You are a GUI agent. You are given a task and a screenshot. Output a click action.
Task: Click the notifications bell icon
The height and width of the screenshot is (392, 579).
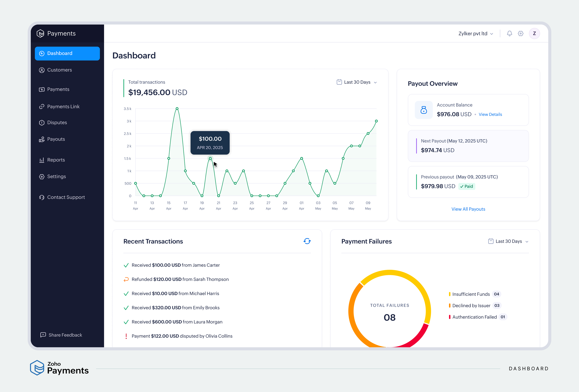point(509,33)
